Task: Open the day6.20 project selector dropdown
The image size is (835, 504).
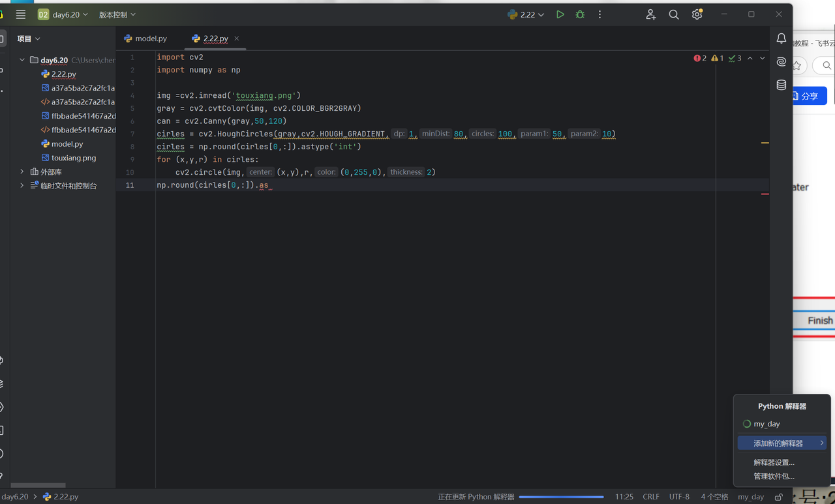Action: [x=65, y=14]
